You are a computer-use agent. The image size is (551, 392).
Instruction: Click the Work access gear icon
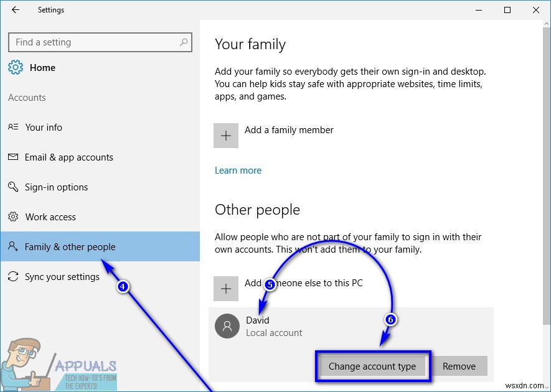coord(14,217)
